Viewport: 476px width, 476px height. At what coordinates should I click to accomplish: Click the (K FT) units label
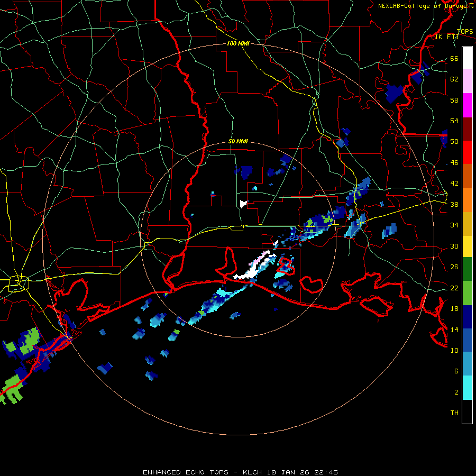(x=447, y=37)
